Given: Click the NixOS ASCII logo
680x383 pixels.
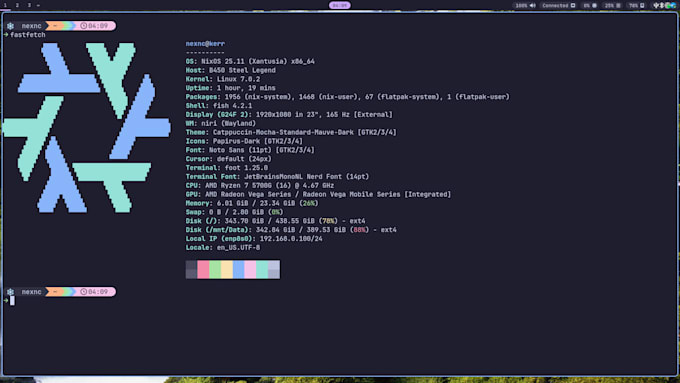Looking at the screenshot, I should 87,128.
